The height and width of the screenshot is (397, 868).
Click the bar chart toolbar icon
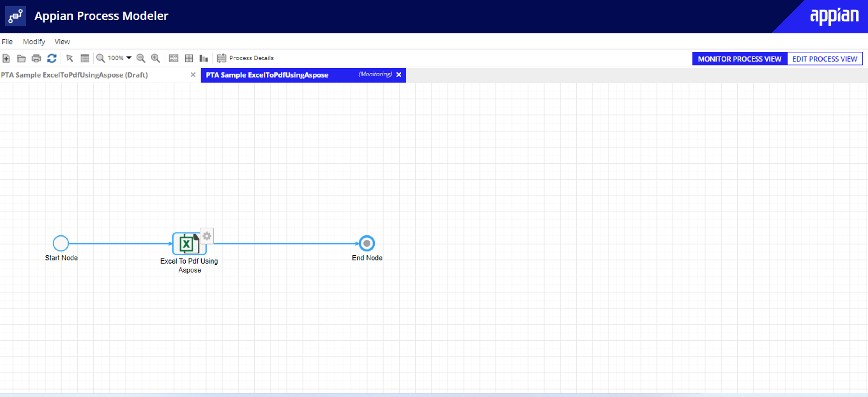[203, 58]
